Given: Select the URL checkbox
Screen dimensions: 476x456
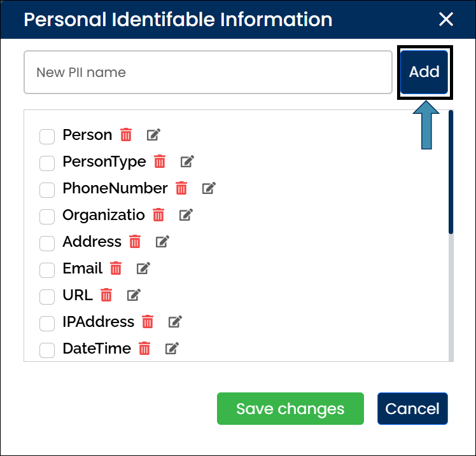Looking at the screenshot, I should 47,296.
